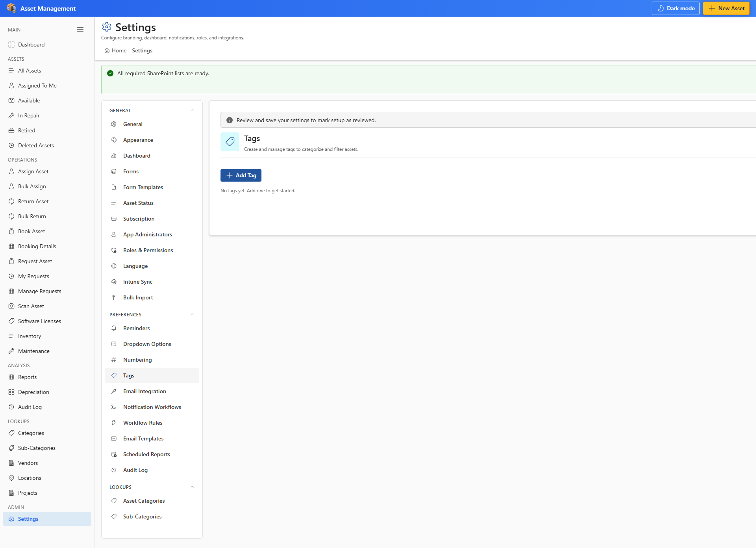Open Scheduled Reports settings
The width and height of the screenshot is (756, 548).
coord(152,454)
